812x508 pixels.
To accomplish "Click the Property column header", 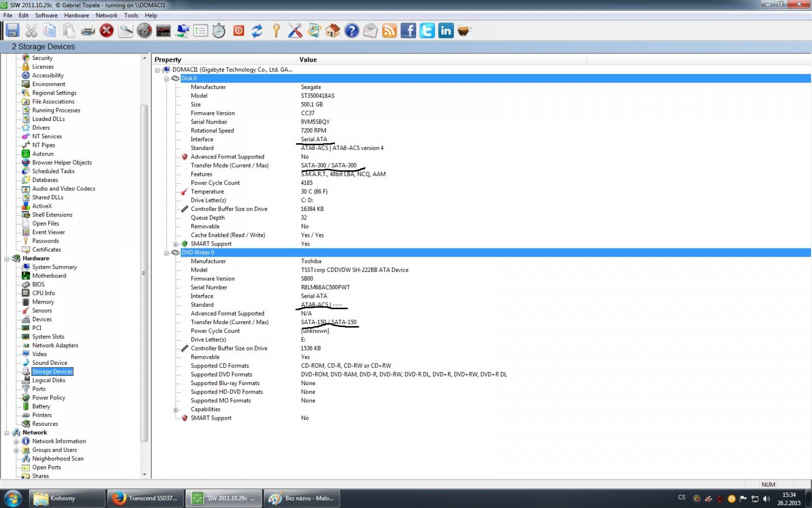I will tap(224, 60).
